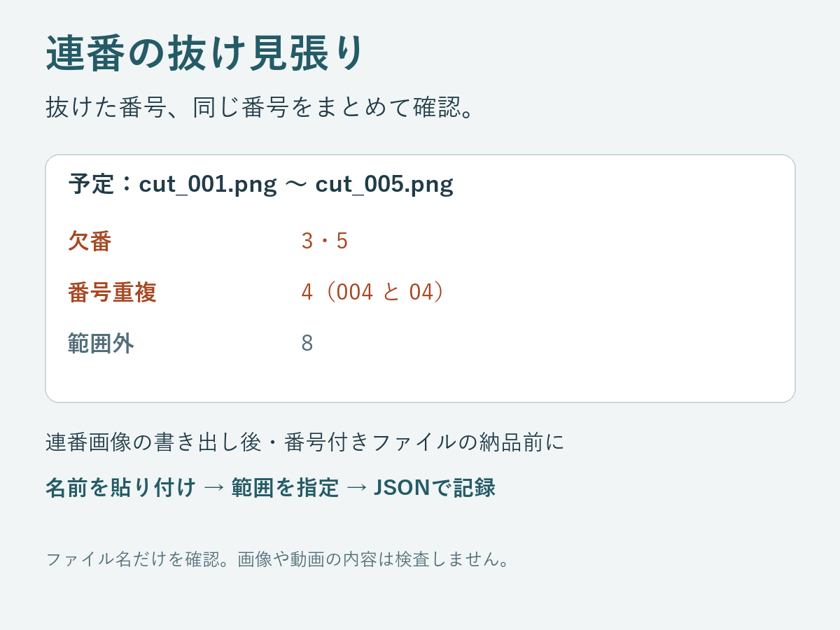The image size is (840, 630).
Task: Click the cut_001.png filename in the header
Action: (208, 184)
